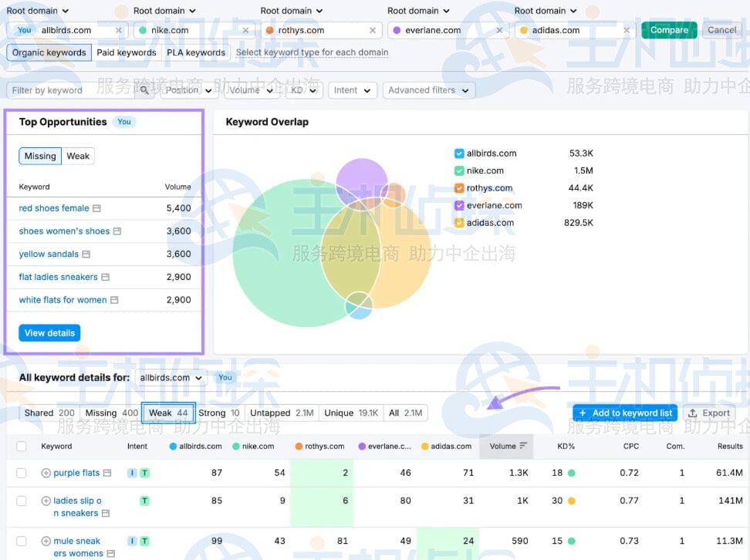Toggle everlane.com checkbox in overlap legend
The height and width of the screenshot is (560, 750).
pyautogui.click(x=459, y=206)
